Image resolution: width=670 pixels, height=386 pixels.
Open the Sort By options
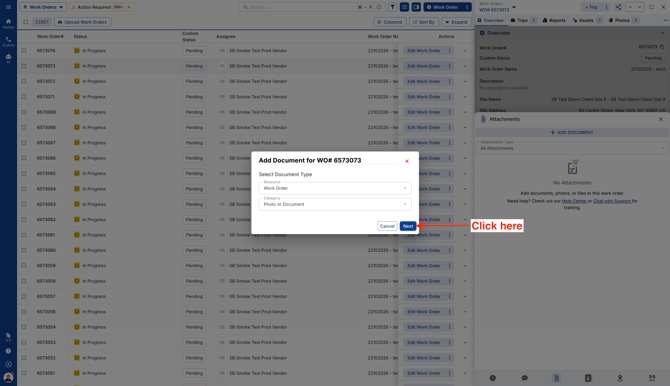(423, 22)
